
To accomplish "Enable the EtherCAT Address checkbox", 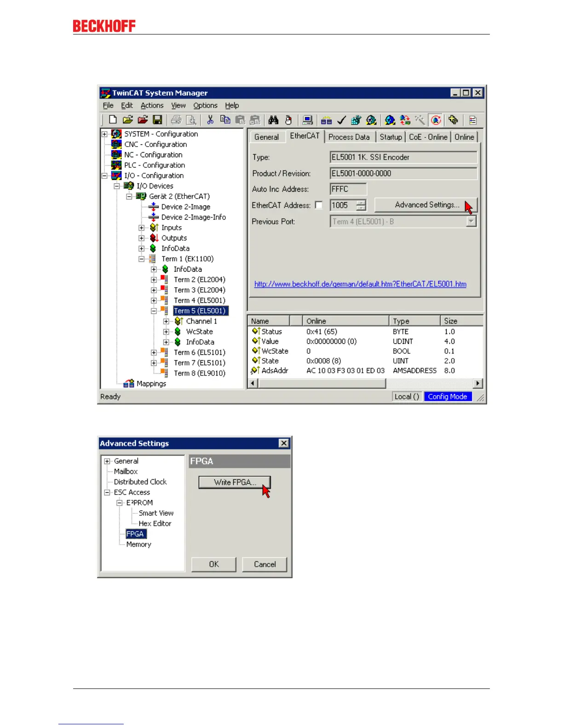I will (319, 205).
